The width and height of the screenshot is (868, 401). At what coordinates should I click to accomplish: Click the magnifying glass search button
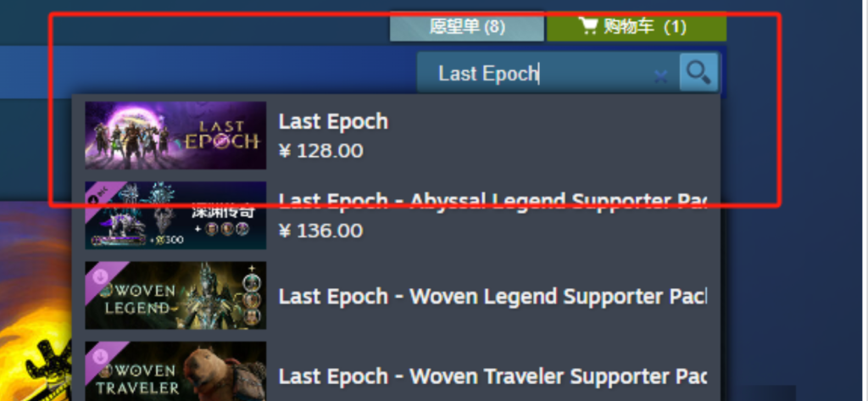tap(698, 72)
